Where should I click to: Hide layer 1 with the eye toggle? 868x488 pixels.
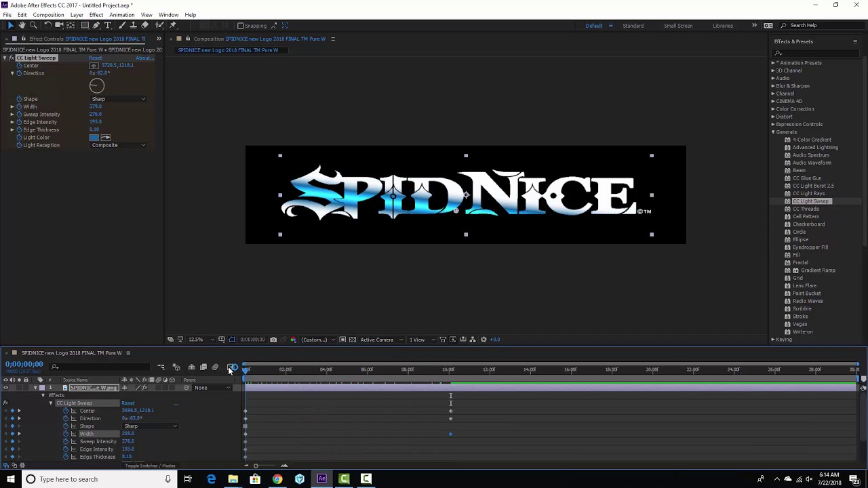(5, 388)
